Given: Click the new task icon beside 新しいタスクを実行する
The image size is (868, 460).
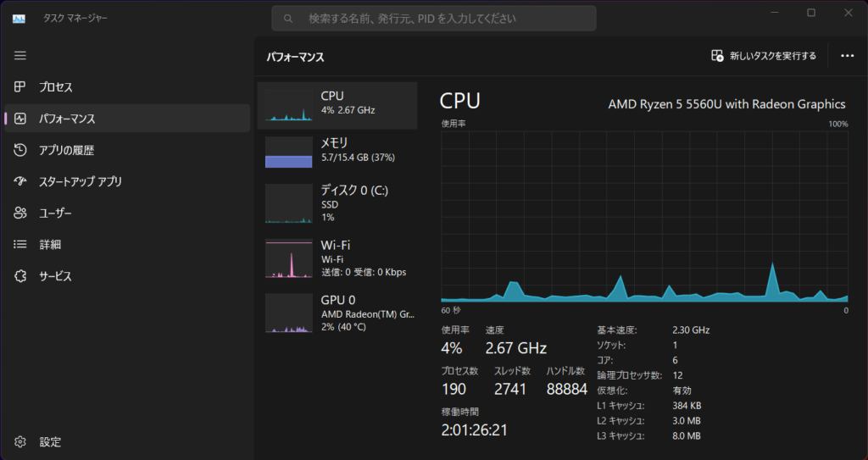Looking at the screenshot, I should pos(717,56).
